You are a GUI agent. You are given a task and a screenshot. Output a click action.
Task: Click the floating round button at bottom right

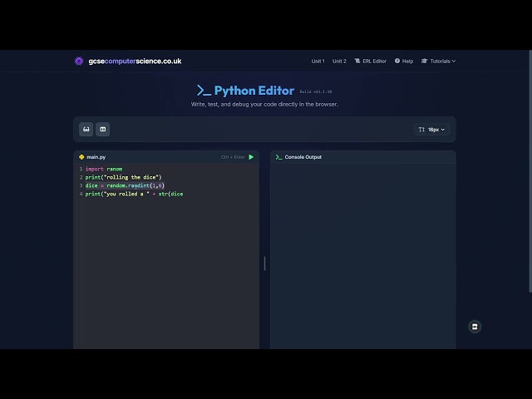(475, 327)
